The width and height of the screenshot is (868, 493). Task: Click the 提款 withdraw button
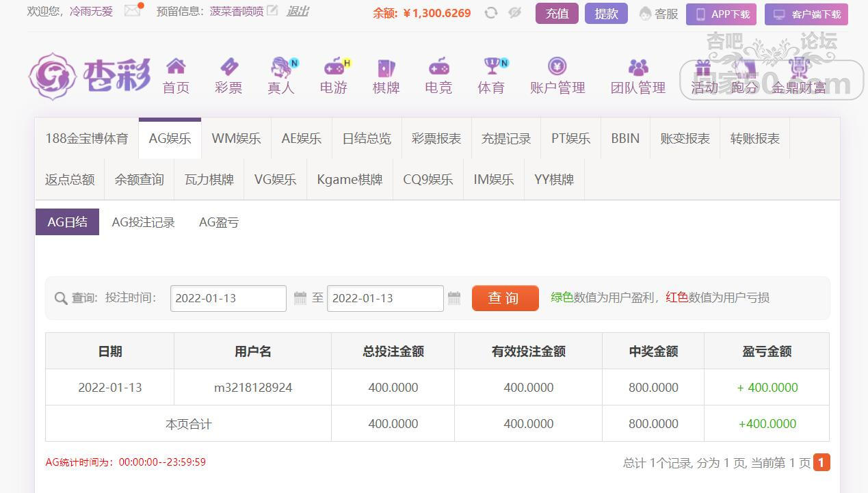[606, 14]
